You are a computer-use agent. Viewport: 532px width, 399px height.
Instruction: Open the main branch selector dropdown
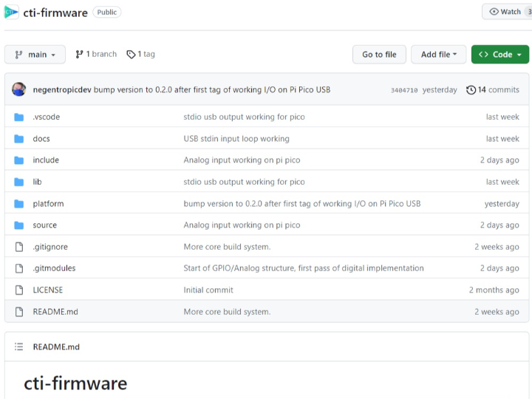pyautogui.click(x=35, y=55)
